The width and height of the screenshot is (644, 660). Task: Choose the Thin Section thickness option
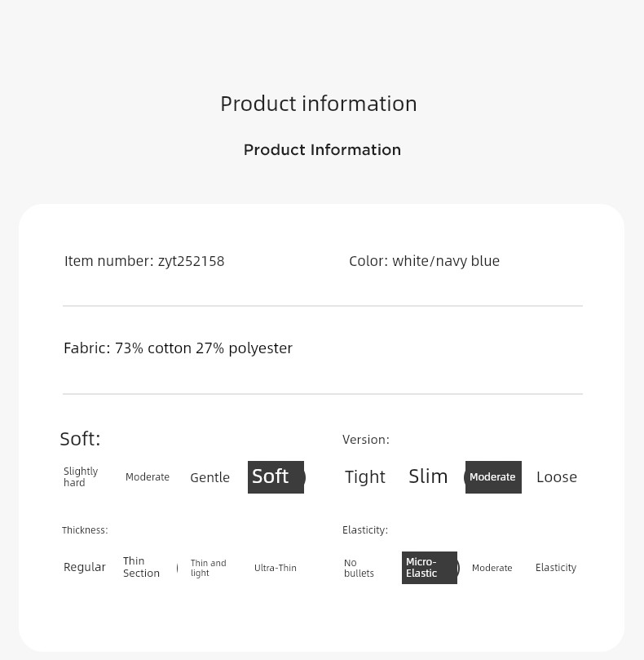(x=141, y=567)
